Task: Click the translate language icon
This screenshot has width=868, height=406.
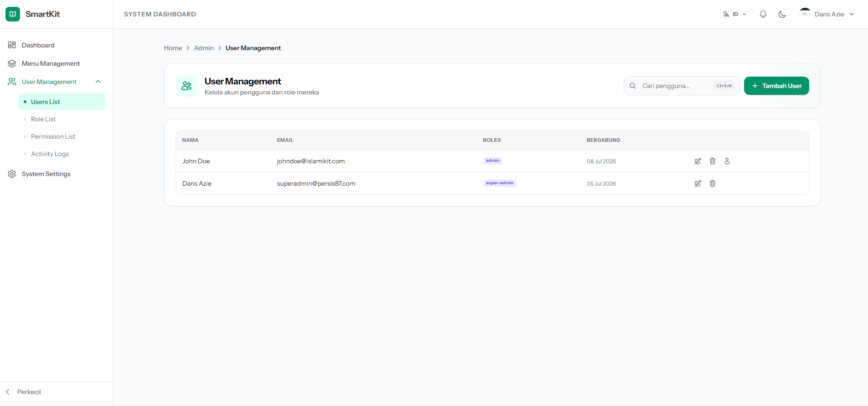Action: point(726,14)
